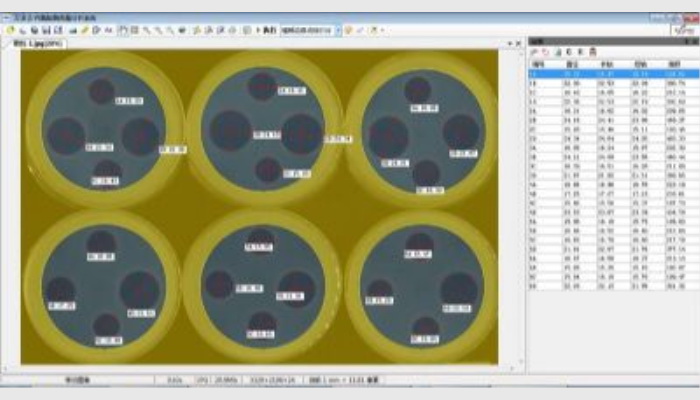Click the last icon in results panel toolbar
The height and width of the screenshot is (400, 700).
tap(592, 51)
